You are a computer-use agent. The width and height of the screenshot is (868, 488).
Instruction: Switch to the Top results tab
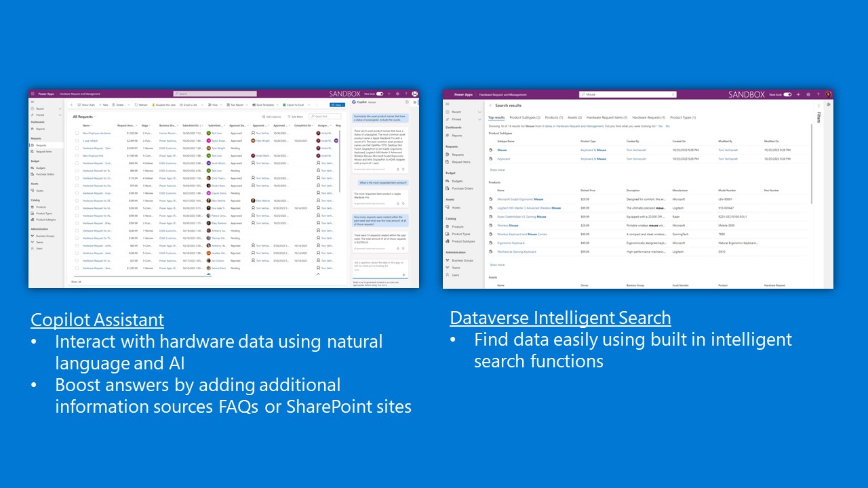[496, 117]
